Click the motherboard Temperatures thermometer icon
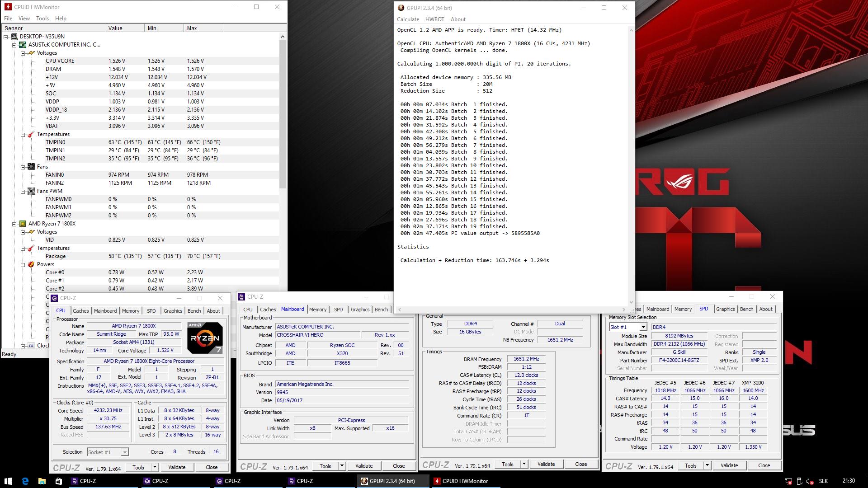Image resolution: width=868 pixels, height=488 pixels. [x=31, y=134]
